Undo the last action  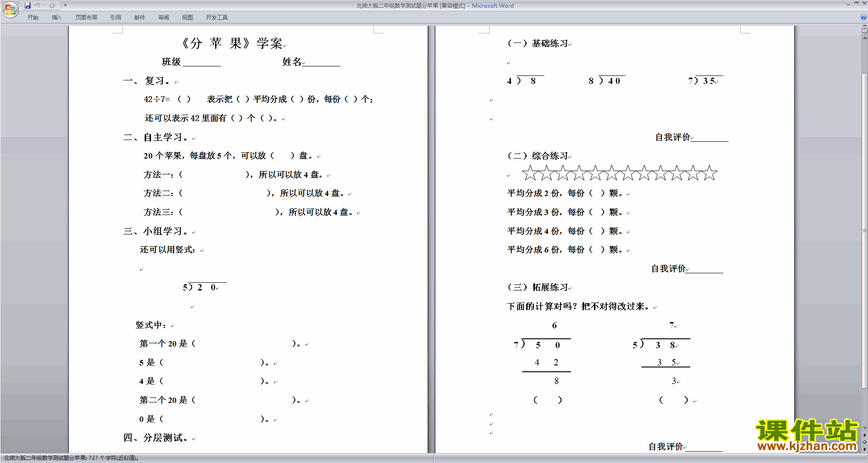38,5
